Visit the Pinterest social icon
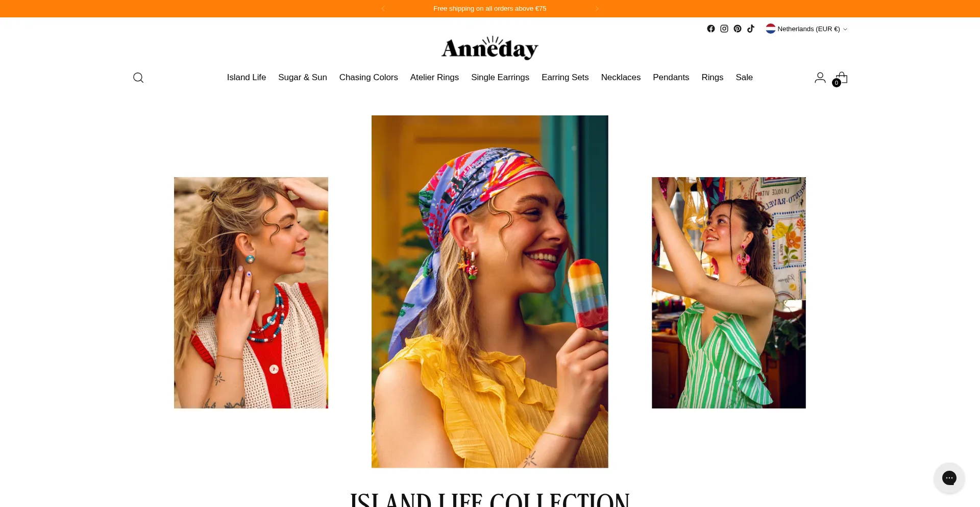Image resolution: width=980 pixels, height=507 pixels. tap(738, 29)
